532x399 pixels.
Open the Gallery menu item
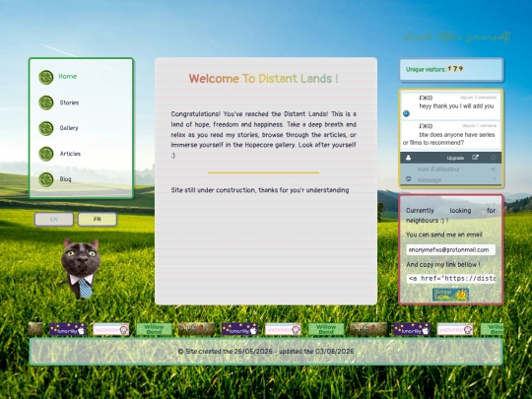pyautogui.click(x=69, y=128)
